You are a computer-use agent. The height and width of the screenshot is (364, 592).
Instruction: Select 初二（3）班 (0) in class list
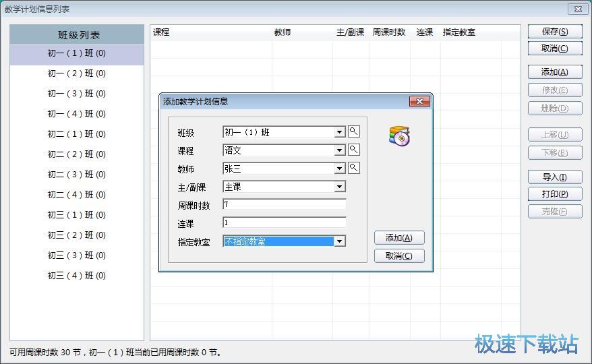click(x=77, y=175)
